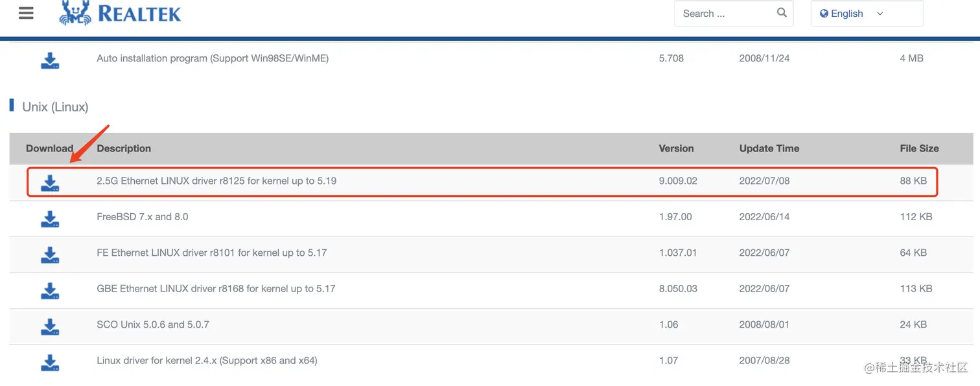980x386 pixels.
Task: Download the FE Ethernet r8101 Linux driver
Action: click(x=50, y=255)
